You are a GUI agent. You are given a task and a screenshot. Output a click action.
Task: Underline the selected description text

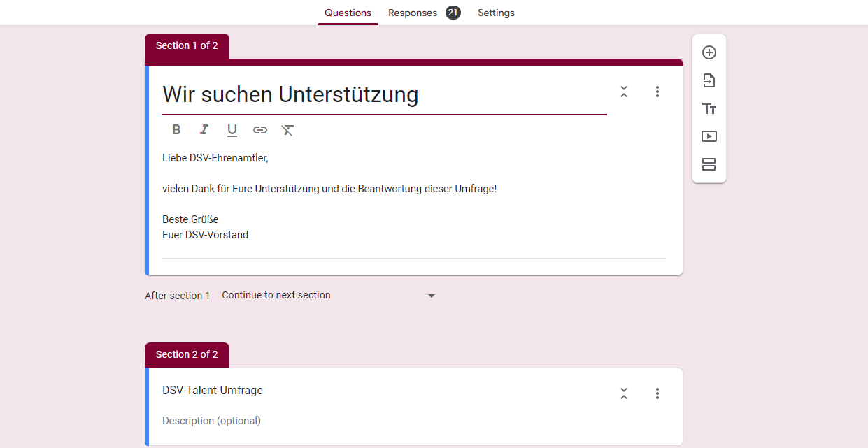[x=232, y=129]
